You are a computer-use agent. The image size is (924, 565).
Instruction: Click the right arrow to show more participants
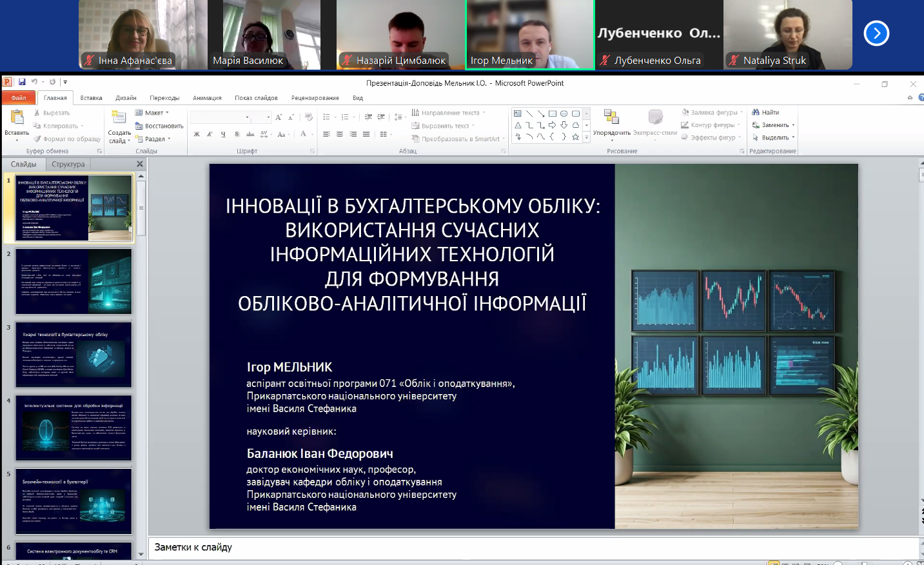[876, 34]
